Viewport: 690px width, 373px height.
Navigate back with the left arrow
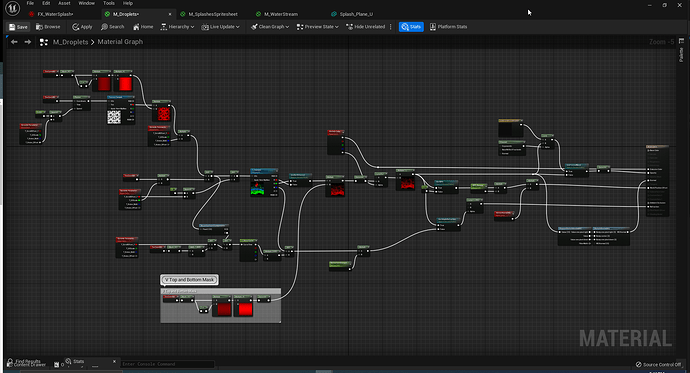pyautogui.click(x=14, y=42)
